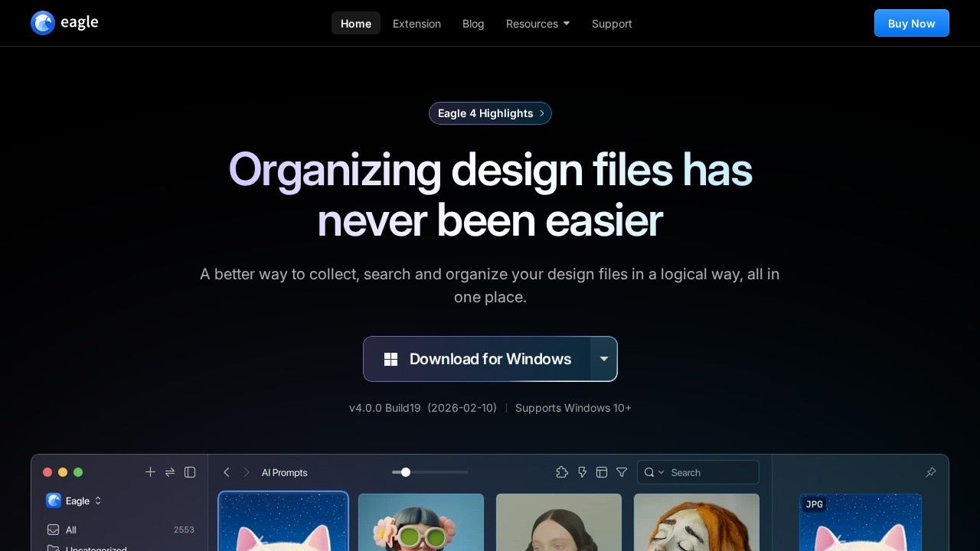This screenshot has height=551, width=980.
Task: Click the thumbnail size slider handle
Action: click(406, 472)
